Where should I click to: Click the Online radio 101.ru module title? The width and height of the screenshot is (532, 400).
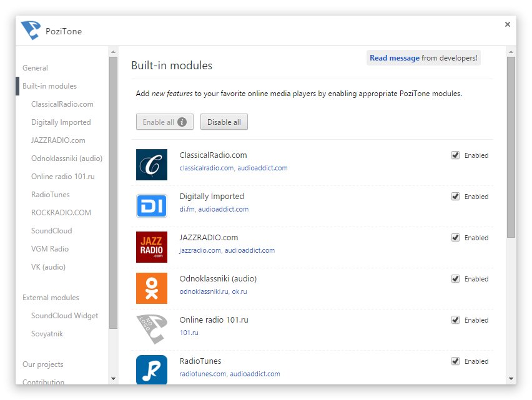point(214,320)
